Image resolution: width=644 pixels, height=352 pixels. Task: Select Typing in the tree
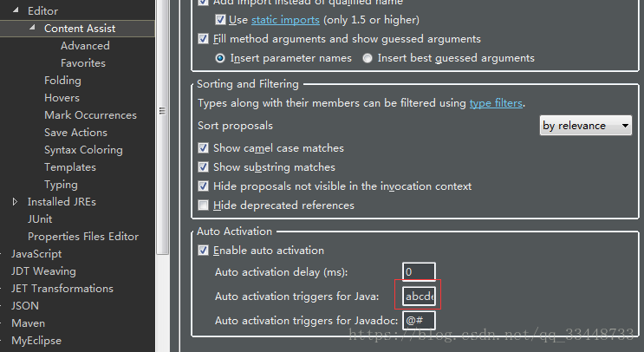pos(61,185)
